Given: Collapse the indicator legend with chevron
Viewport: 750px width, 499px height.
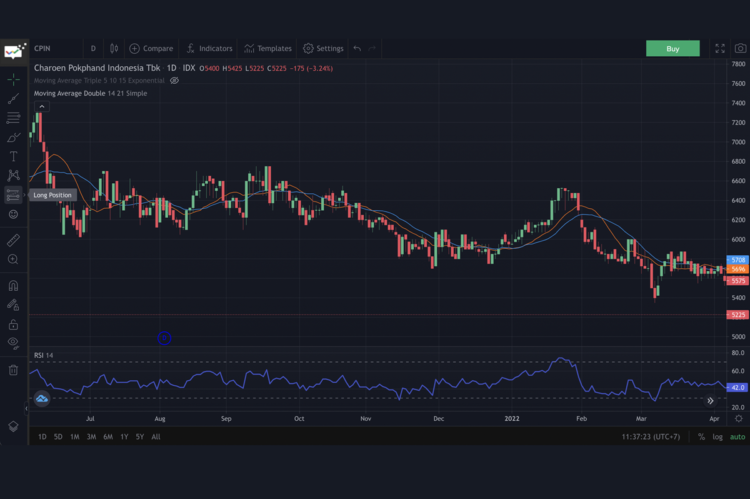Looking at the screenshot, I should coord(42,105).
